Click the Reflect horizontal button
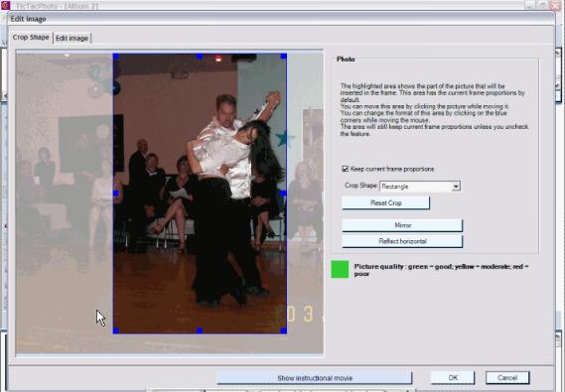The height and width of the screenshot is (392, 565). click(402, 241)
